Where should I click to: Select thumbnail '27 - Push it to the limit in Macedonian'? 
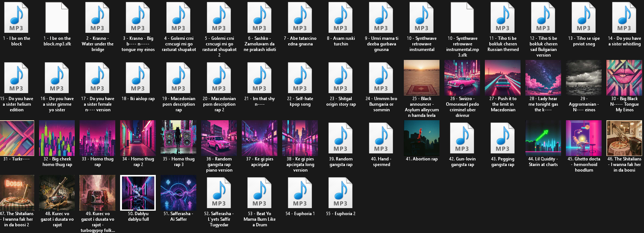(x=503, y=78)
